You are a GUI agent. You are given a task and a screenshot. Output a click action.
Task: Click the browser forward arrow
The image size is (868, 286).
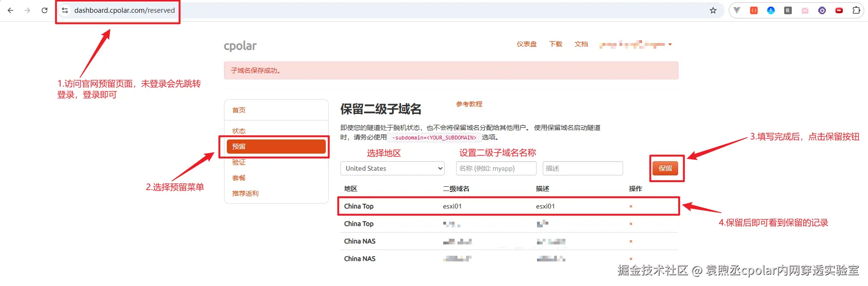pos(27,10)
